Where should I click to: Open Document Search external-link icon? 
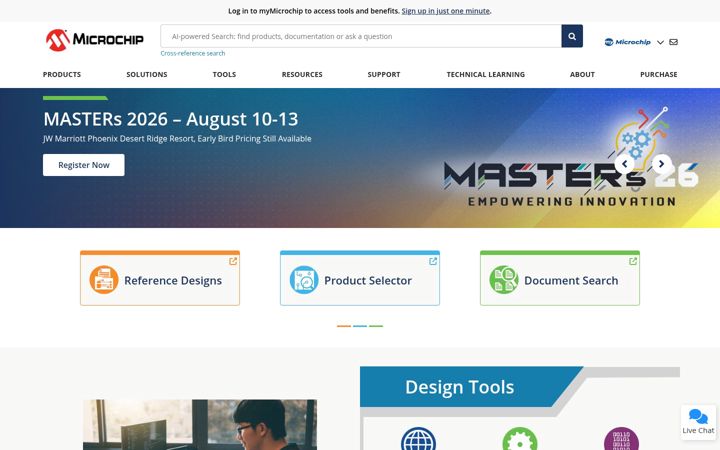pos(633,261)
